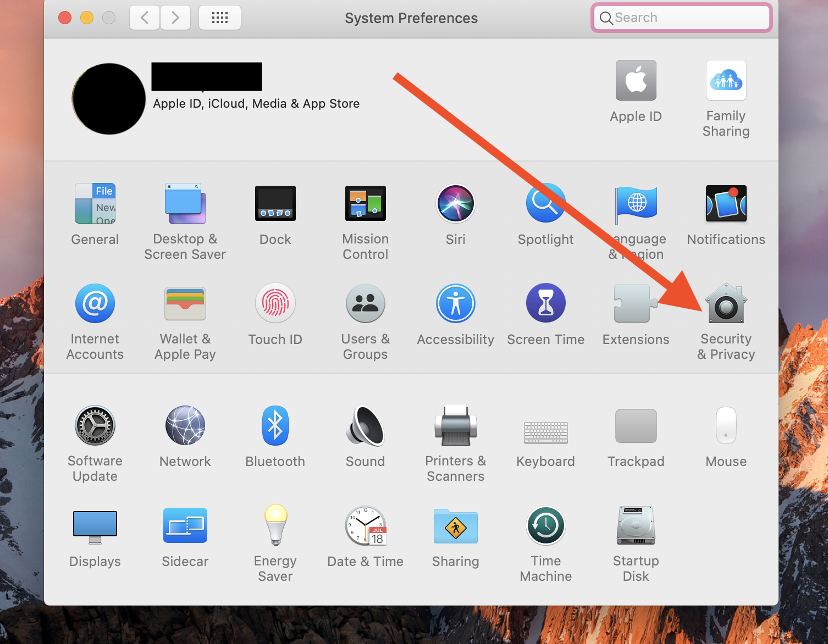Open Time Machine settings
The height and width of the screenshot is (644, 828).
click(546, 525)
